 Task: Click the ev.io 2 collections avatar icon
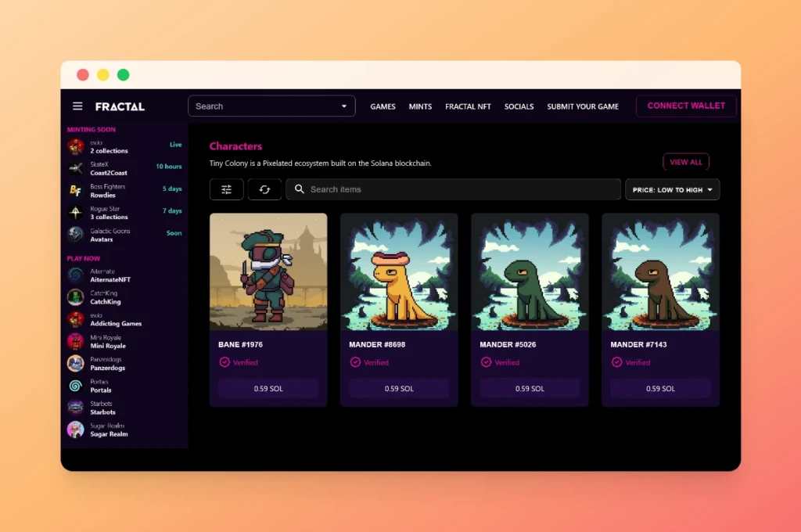click(76, 146)
